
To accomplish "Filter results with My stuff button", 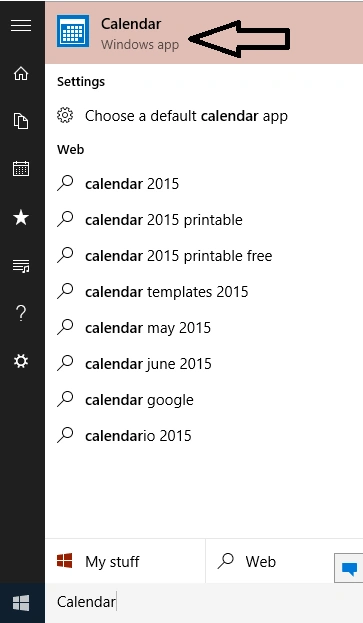I will 125,561.
